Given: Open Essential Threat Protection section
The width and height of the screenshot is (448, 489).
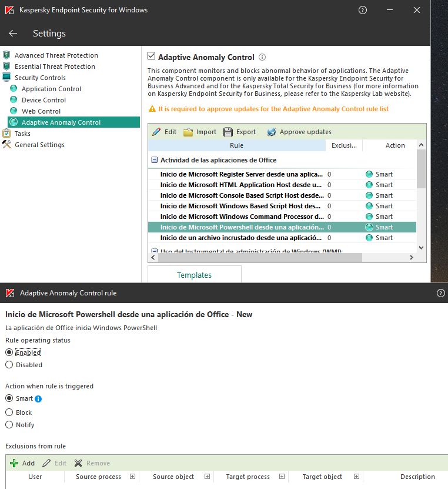Looking at the screenshot, I should click(x=55, y=66).
